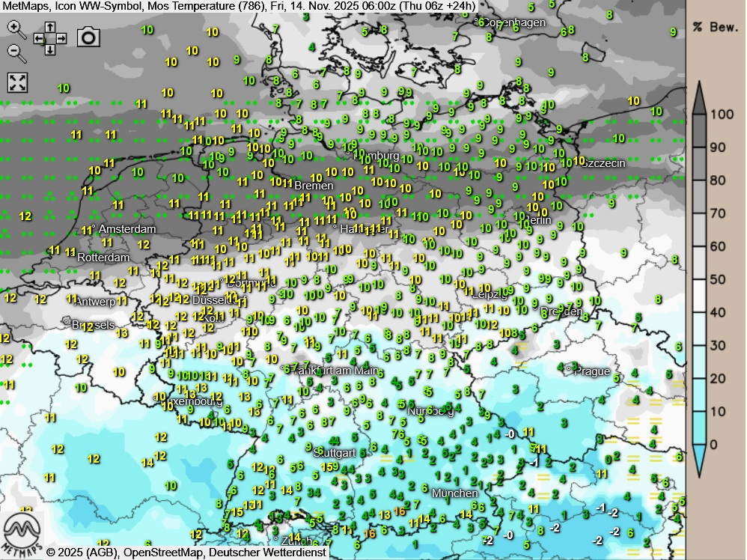The height and width of the screenshot is (560, 747).
Task: Click the Rotterdam city label on the map
Action: tap(103, 258)
